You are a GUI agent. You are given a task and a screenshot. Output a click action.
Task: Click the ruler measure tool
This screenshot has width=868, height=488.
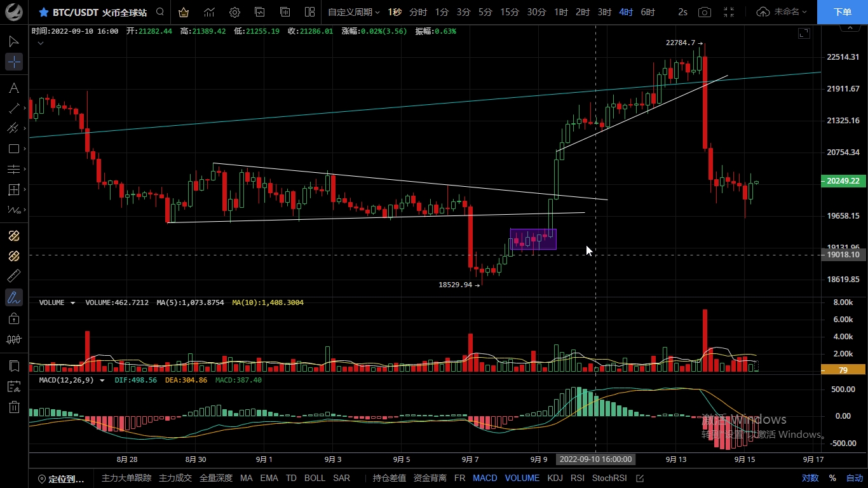tap(14, 276)
